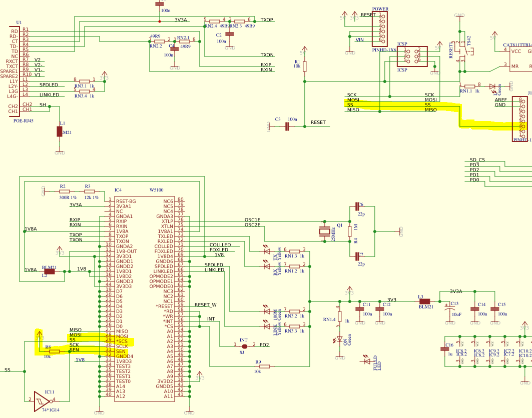The height and width of the screenshot is (418, 532).
Task: Select the TX Yellow LED symbol
Action: click(267, 250)
